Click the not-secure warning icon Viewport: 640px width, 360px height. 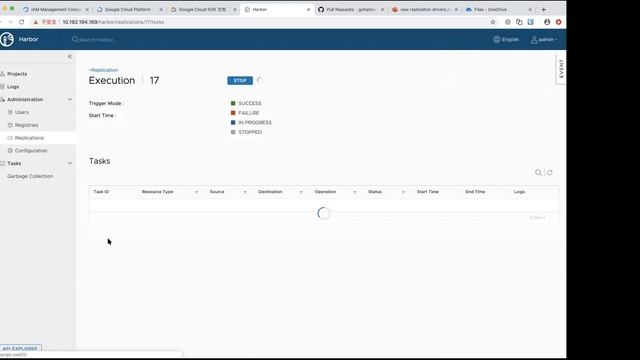click(36, 22)
